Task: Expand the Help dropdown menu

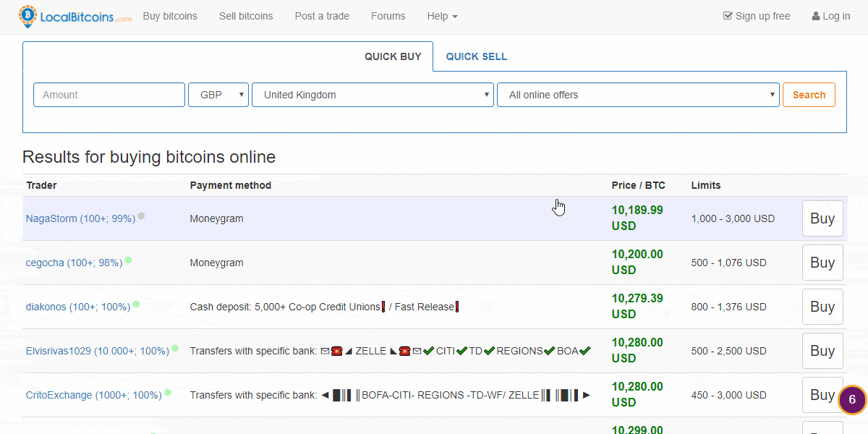Action: point(442,16)
